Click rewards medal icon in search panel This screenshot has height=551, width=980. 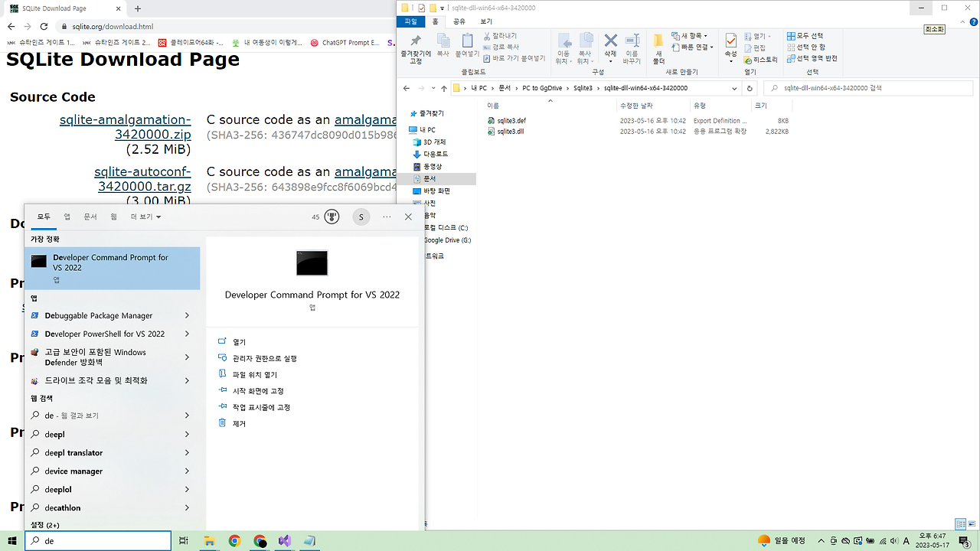pyautogui.click(x=332, y=217)
